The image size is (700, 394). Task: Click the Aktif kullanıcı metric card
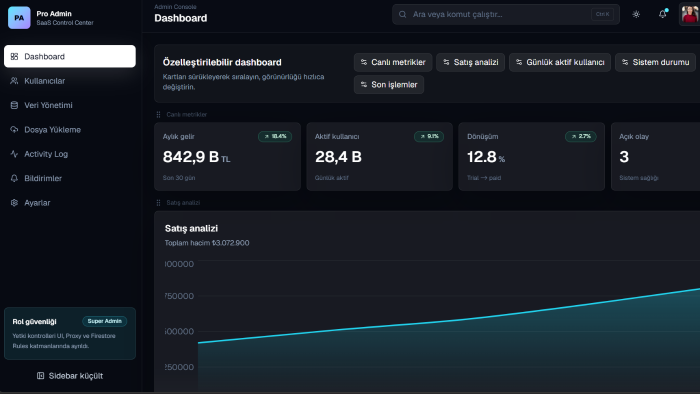[379, 157]
